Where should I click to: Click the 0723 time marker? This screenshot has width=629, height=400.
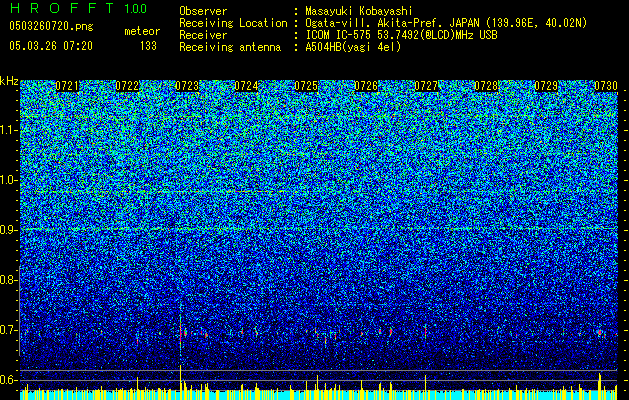187,86
